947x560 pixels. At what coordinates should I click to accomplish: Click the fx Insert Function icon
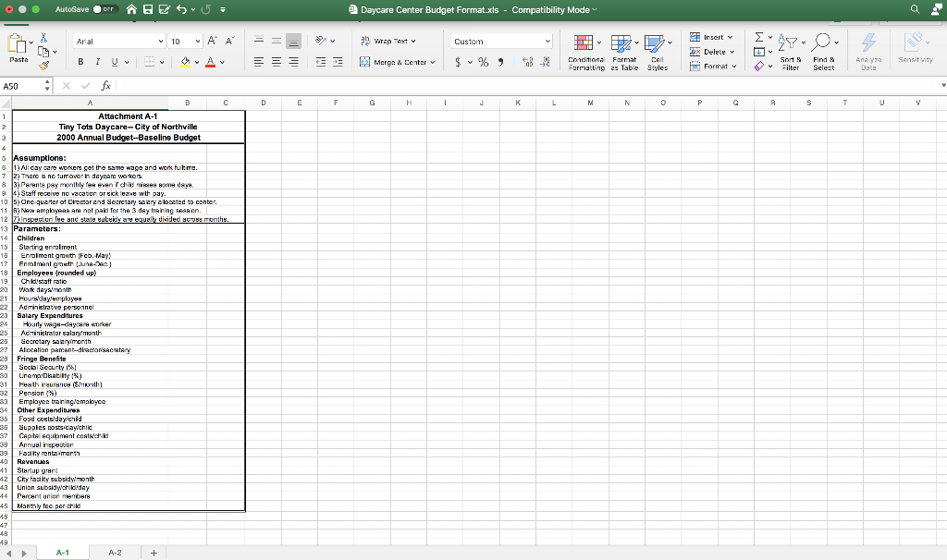click(105, 86)
